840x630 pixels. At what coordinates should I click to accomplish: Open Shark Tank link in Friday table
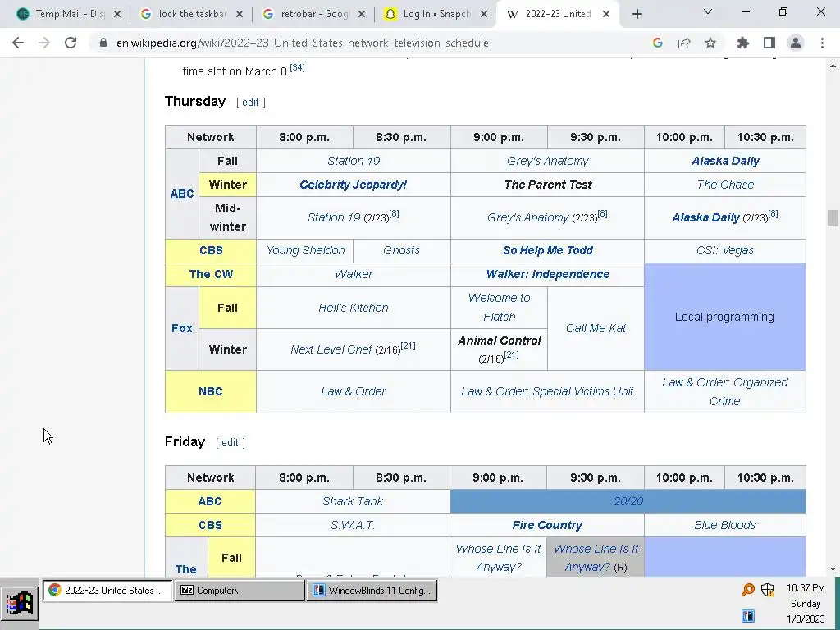point(353,501)
